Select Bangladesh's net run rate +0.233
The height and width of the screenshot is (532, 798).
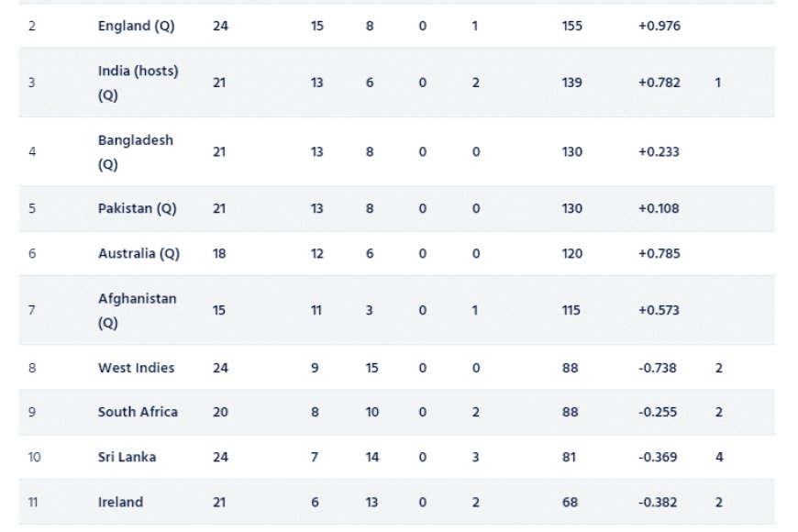[x=659, y=151]
